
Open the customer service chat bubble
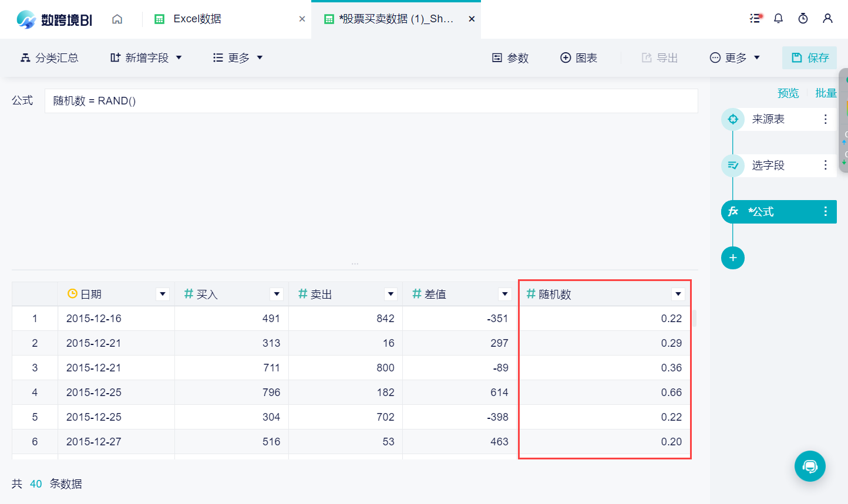click(810, 466)
